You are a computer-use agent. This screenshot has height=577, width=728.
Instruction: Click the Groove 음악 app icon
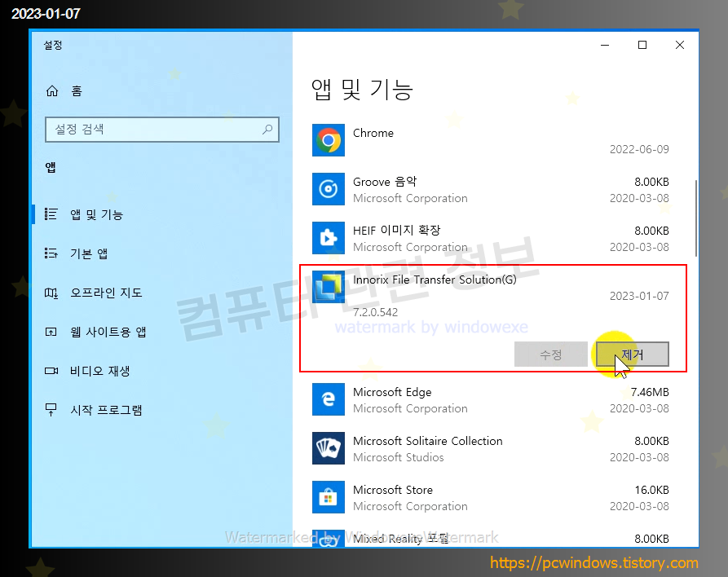coord(329,189)
